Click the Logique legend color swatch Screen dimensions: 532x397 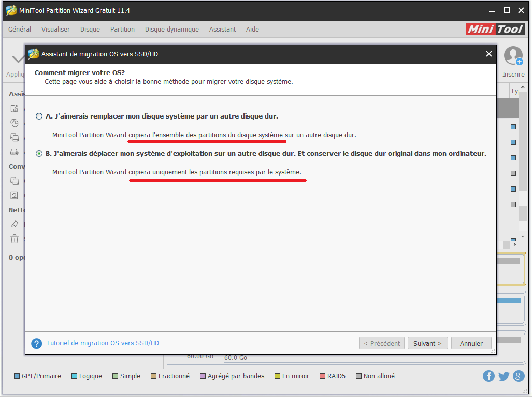click(x=74, y=376)
